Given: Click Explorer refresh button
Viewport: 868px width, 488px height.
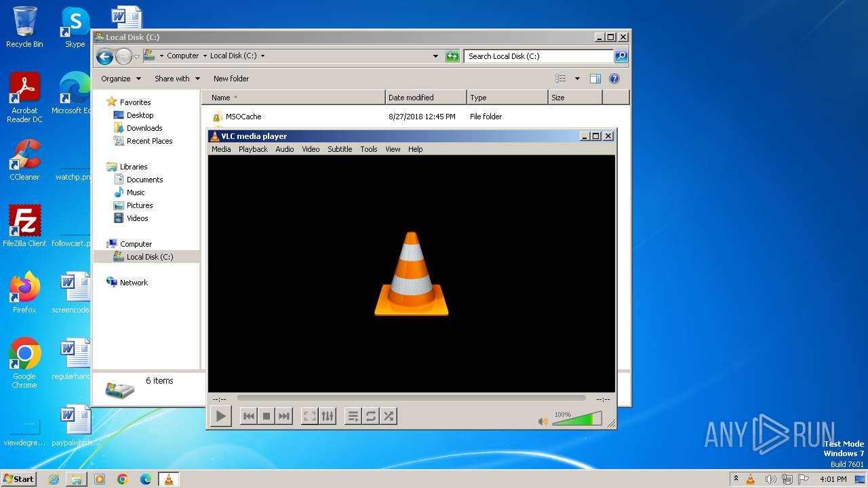Looking at the screenshot, I should [x=452, y=56].
